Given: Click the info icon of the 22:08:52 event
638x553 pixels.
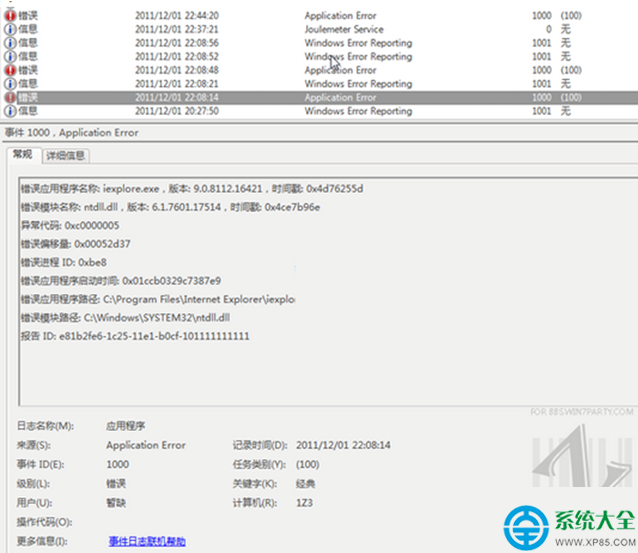Looking at the screenshot, I should 10,57.
